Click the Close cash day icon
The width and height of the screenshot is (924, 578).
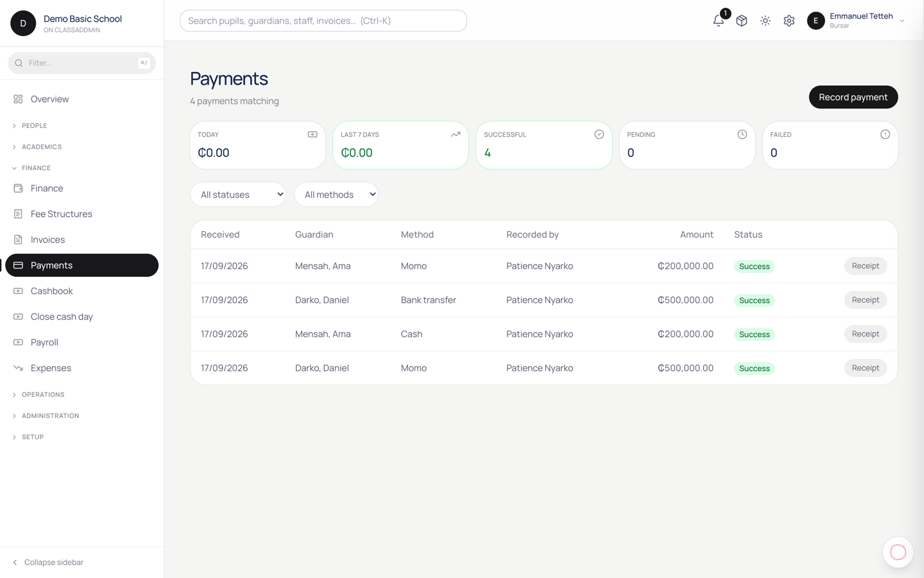click(x=18, y=317)
